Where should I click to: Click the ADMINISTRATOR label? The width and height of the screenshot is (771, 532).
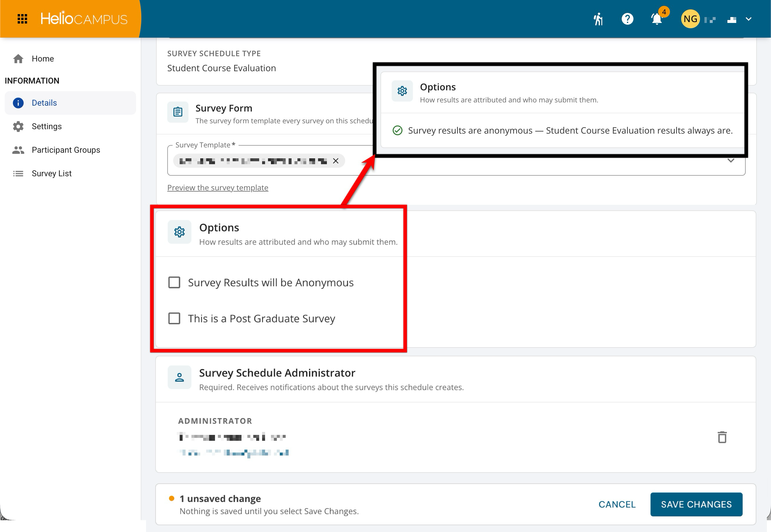tap(215, 421)
